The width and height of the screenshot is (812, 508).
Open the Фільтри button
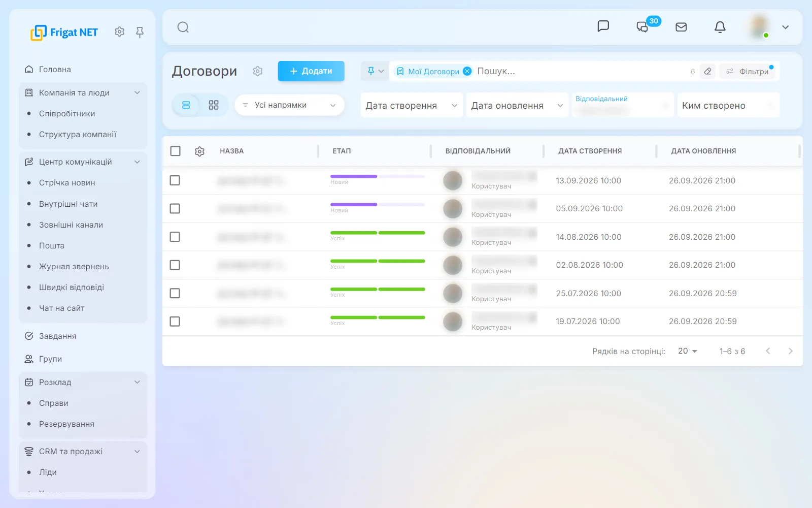pyautogui.click(x=748, y=71)
